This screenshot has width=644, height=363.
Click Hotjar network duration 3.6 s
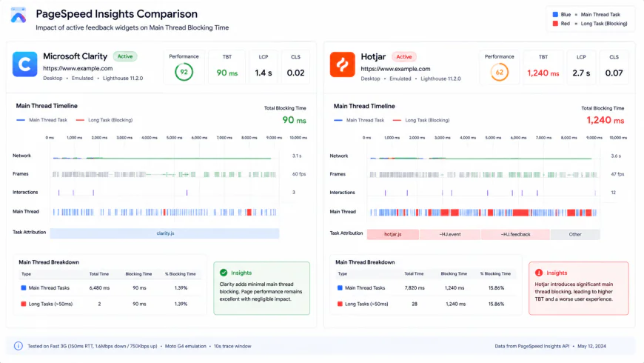click(616, 156)
